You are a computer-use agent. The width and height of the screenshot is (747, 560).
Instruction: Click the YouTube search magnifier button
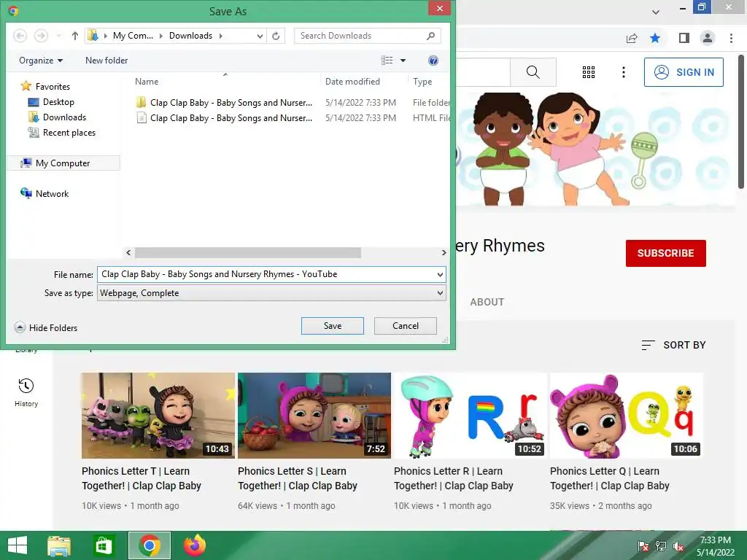click(533, 72)
